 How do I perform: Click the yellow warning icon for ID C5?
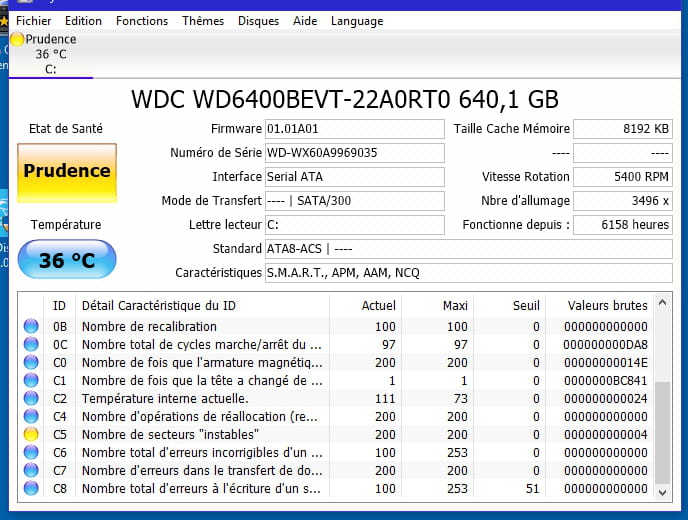(31, 434)
